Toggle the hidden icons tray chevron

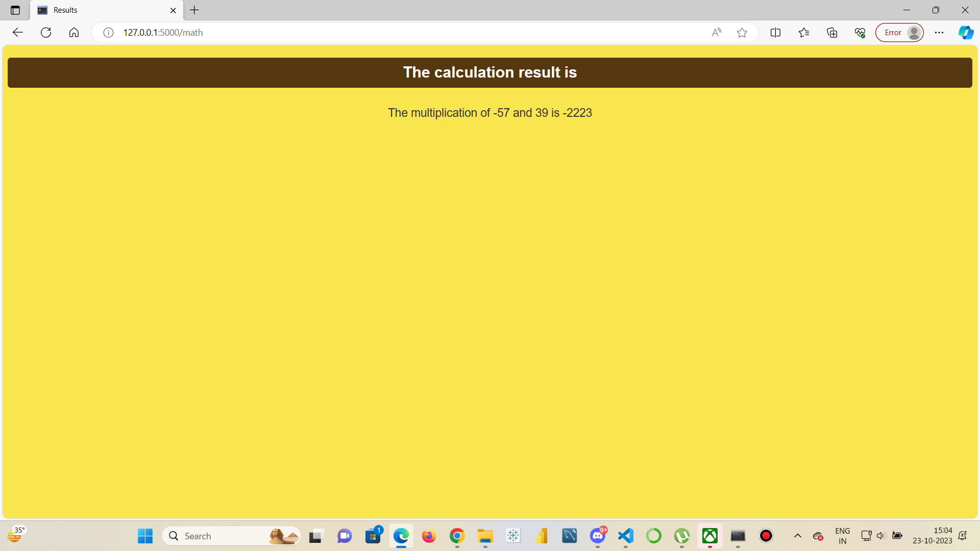[x=798, y=536]
